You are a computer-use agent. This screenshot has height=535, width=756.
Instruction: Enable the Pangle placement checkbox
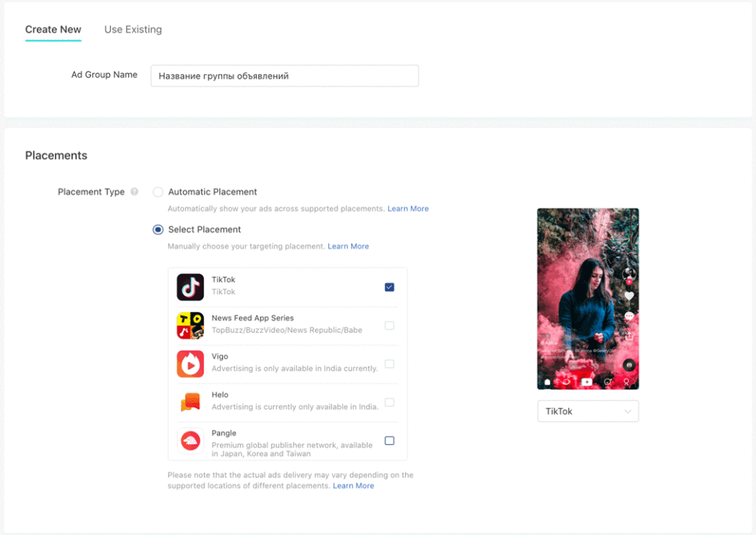point(389,440)
